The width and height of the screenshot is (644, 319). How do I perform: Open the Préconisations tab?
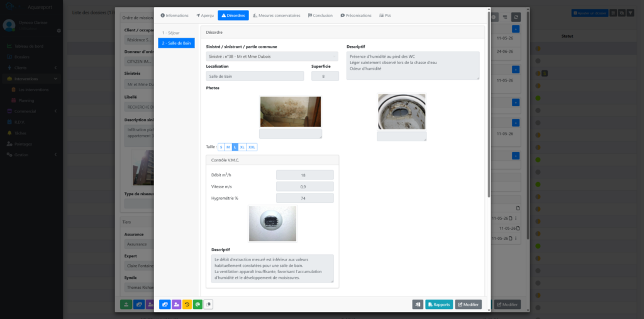click(x=356, y=16)
